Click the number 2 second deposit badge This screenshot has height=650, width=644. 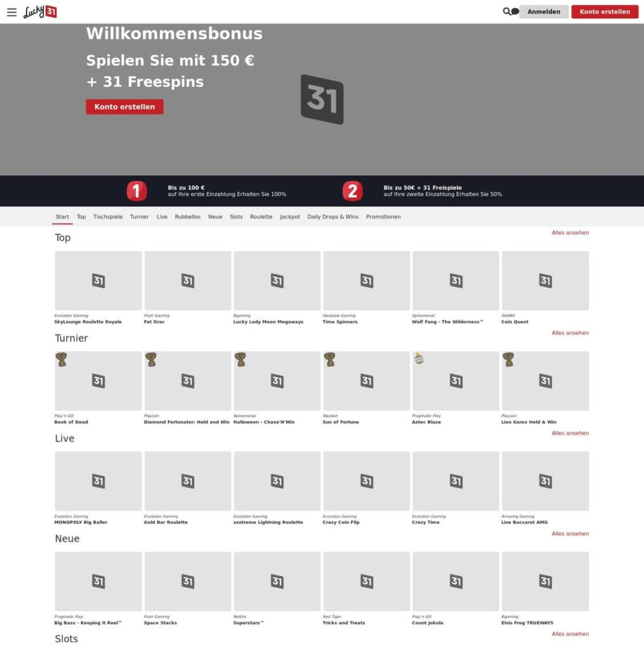tap(352, 191)
